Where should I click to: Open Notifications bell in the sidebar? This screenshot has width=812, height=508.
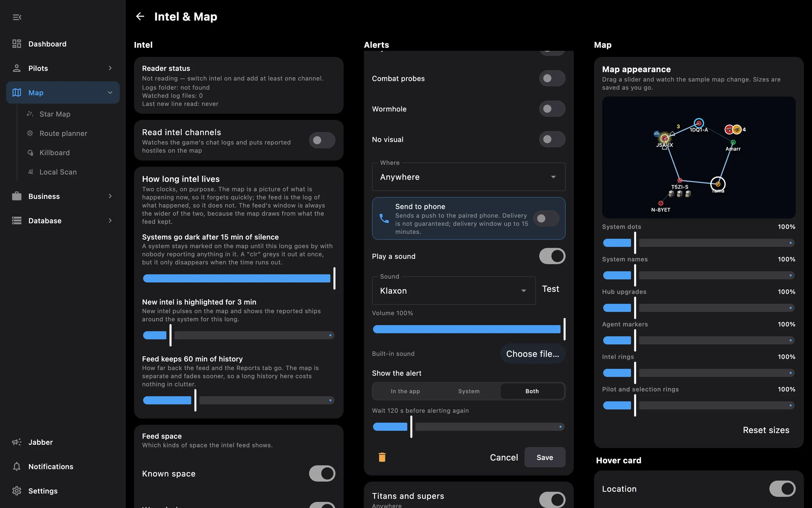pyautogui.click(x=17, y=466)
